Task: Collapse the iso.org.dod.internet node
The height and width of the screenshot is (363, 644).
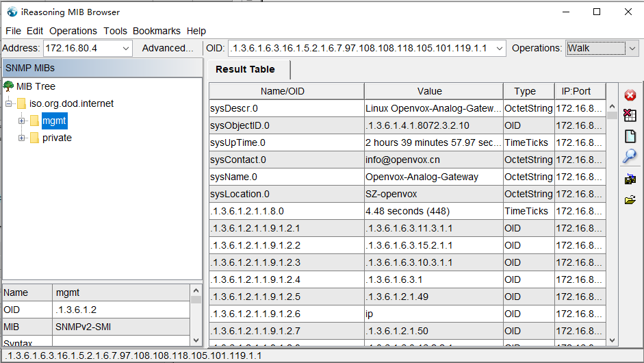Action: 9,103
